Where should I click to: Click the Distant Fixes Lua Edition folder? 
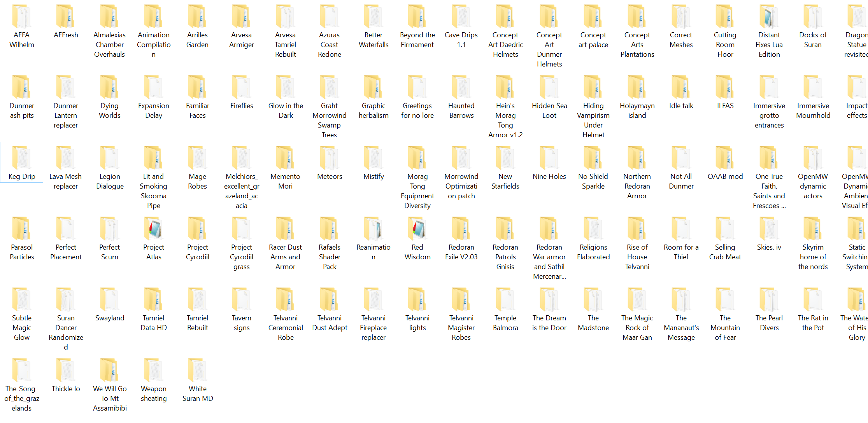(769, 17)
